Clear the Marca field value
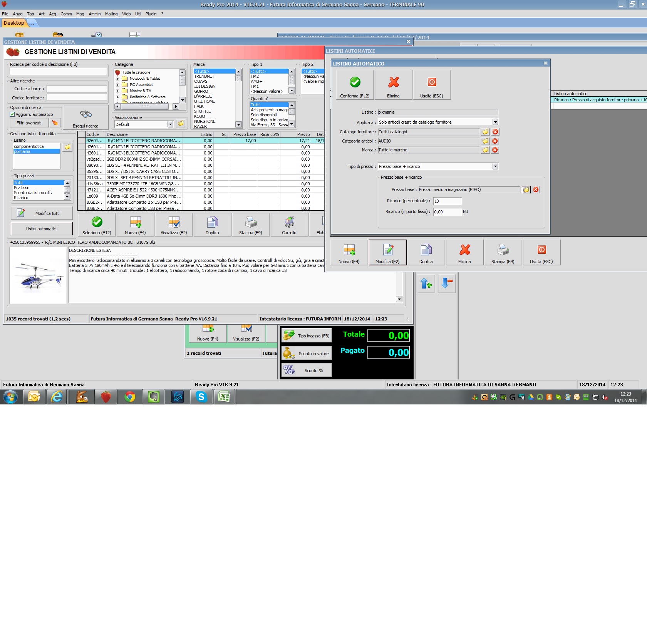The height and width of the screenshot is (644, 647). click(x=495, y=150)
